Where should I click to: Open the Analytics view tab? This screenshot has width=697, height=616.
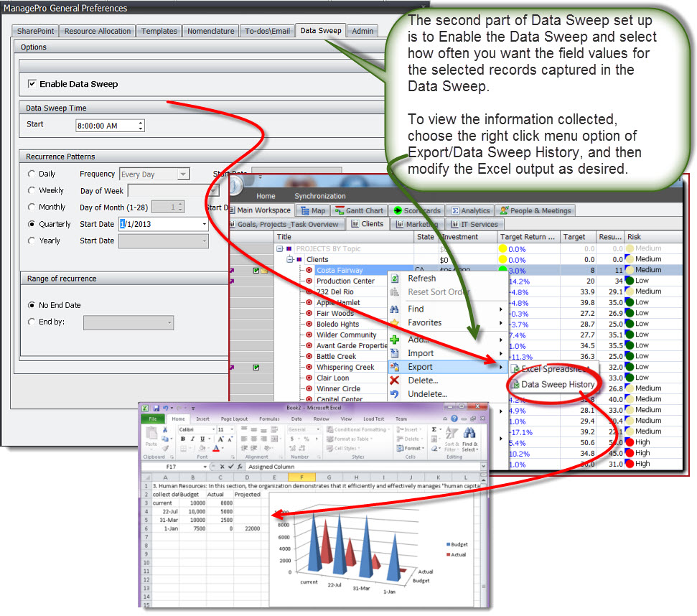[x=470, y=210]
